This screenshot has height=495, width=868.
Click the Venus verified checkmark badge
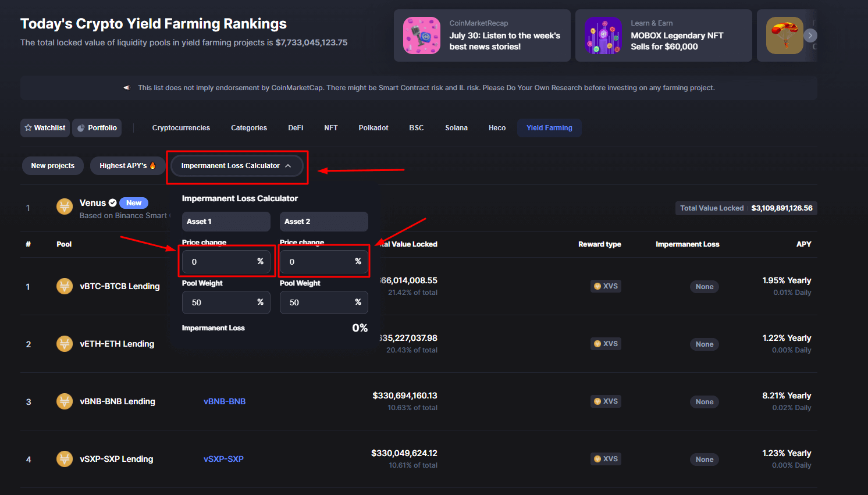pyautogui.click(x=113, y=203)
